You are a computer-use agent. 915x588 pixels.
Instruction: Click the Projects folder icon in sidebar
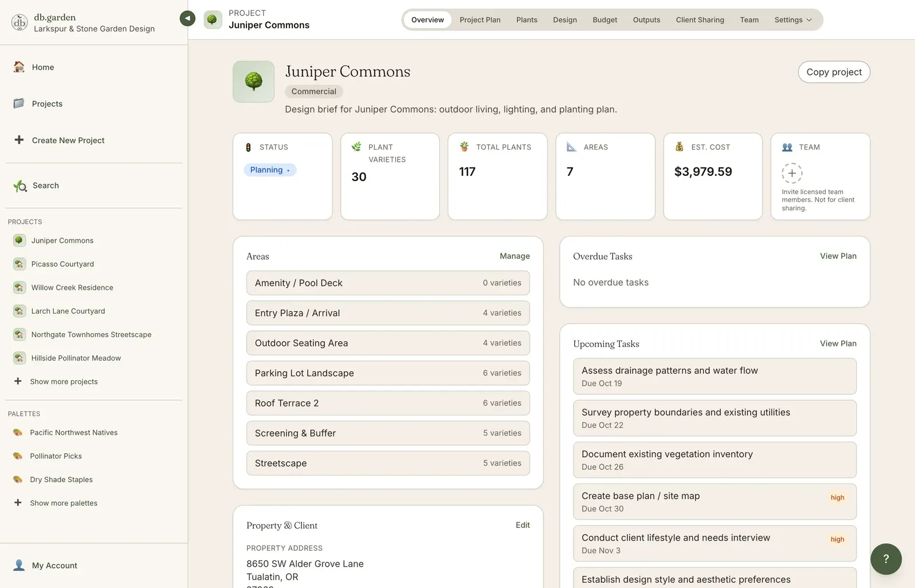click(x=19, y=103)
